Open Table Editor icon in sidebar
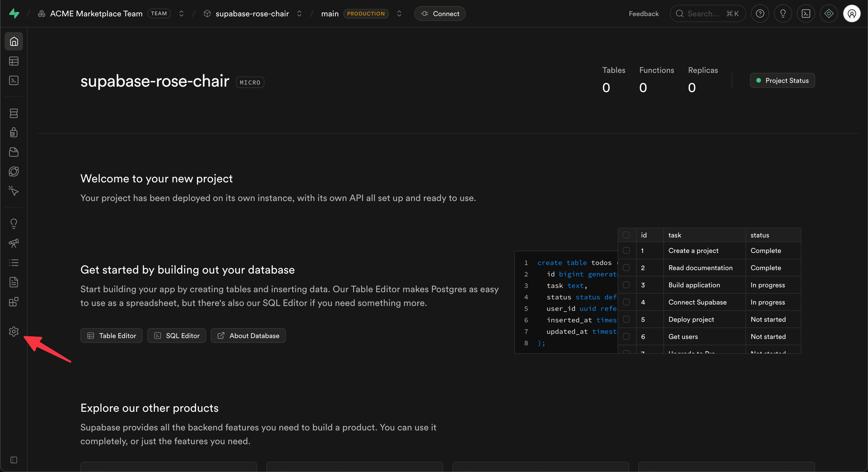This screenshot has width=868, height=472. pyautogui.click(x=14, y=61)
